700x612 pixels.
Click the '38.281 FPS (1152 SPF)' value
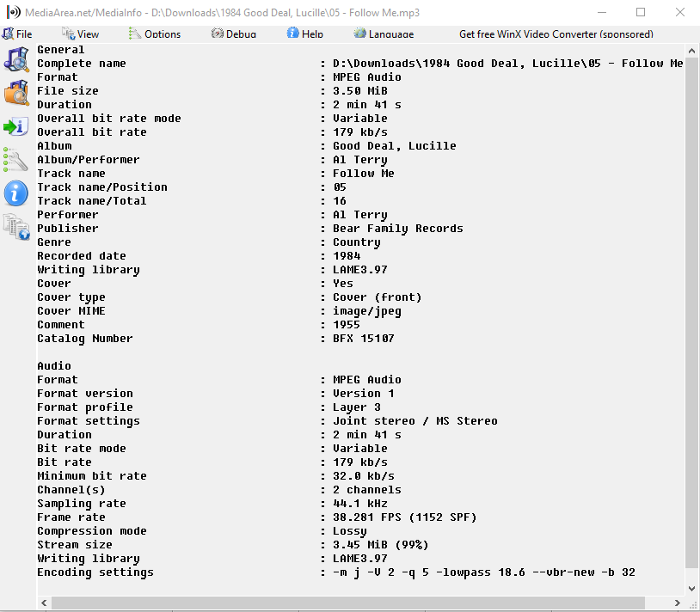point(404,517)
